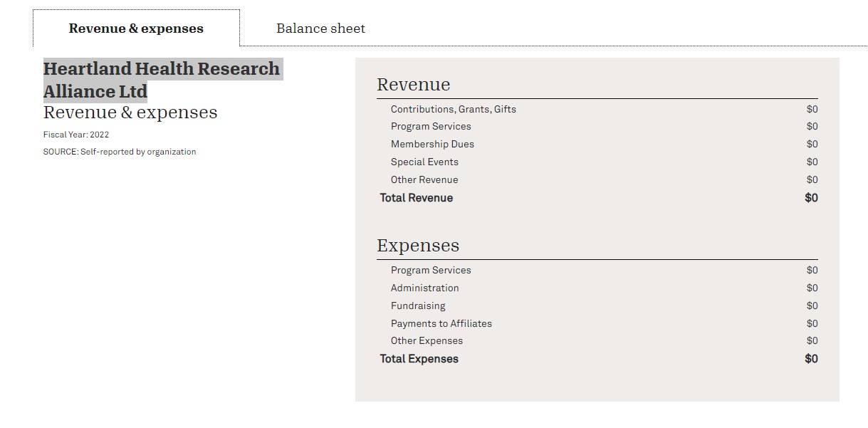Click the Fundraising row label

418,306
